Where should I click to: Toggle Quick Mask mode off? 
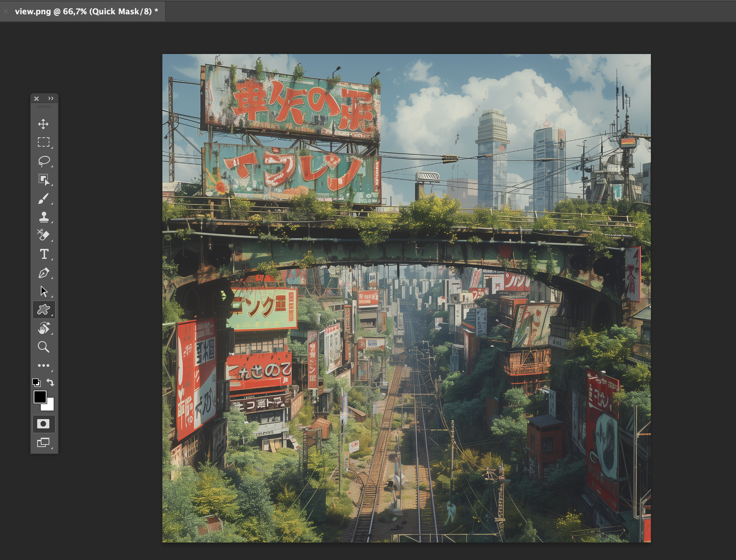[44, 424]
